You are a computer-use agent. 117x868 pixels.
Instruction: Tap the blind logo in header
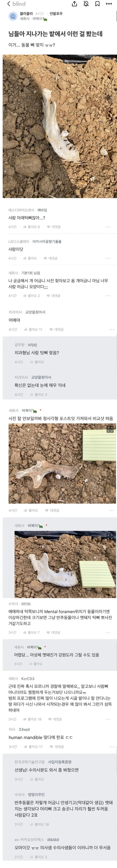(19, 4)
